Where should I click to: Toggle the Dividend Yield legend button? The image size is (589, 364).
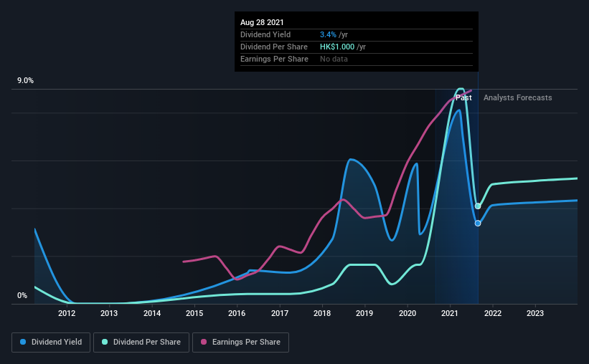point(51,343)
